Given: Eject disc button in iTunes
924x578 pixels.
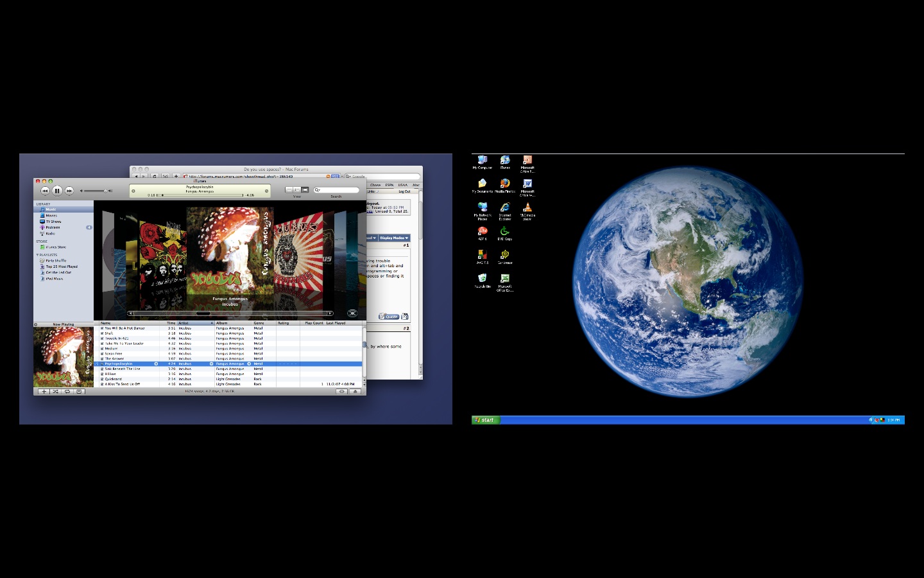Looking at the screenshot, I should 355,391.
